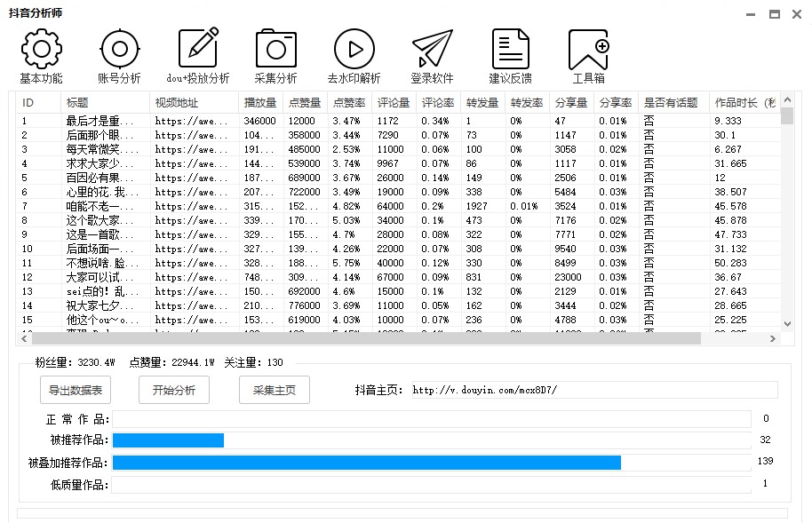Sort by 作品时长 column header

pos(744,102)
